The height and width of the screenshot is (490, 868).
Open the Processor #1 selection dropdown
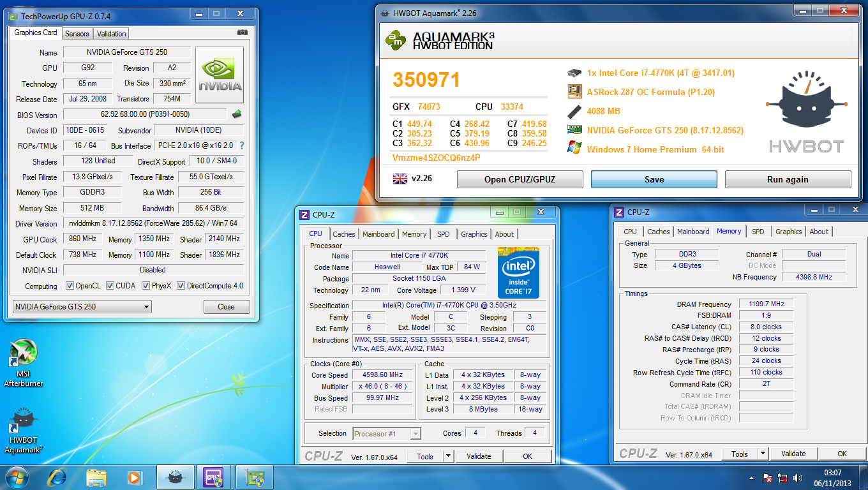(387, 434)
